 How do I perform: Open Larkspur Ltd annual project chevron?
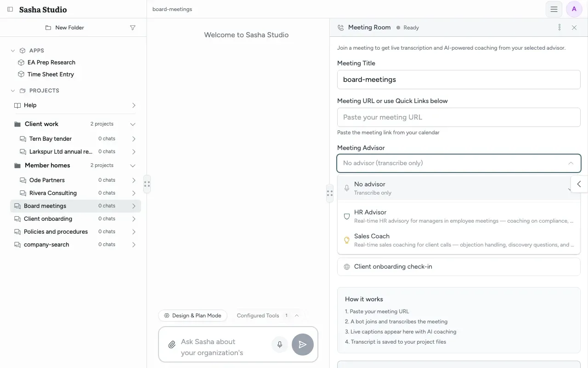tap(134, 151)
